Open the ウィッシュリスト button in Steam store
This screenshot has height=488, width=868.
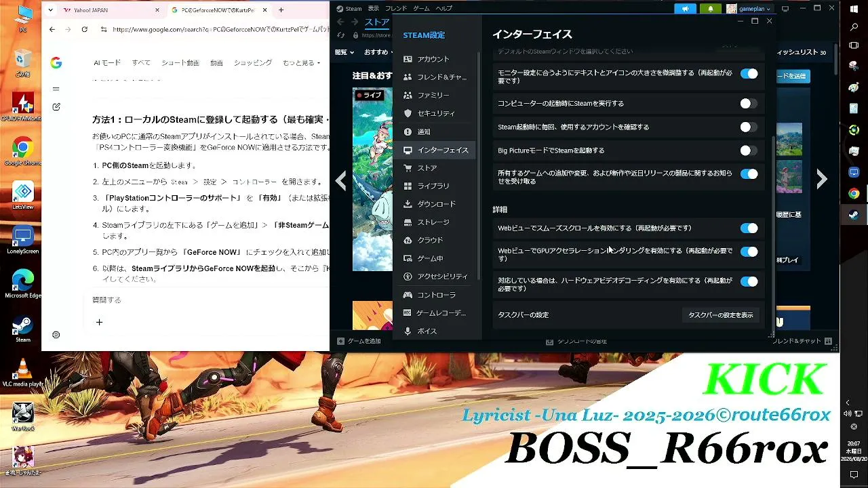[801, 52]
